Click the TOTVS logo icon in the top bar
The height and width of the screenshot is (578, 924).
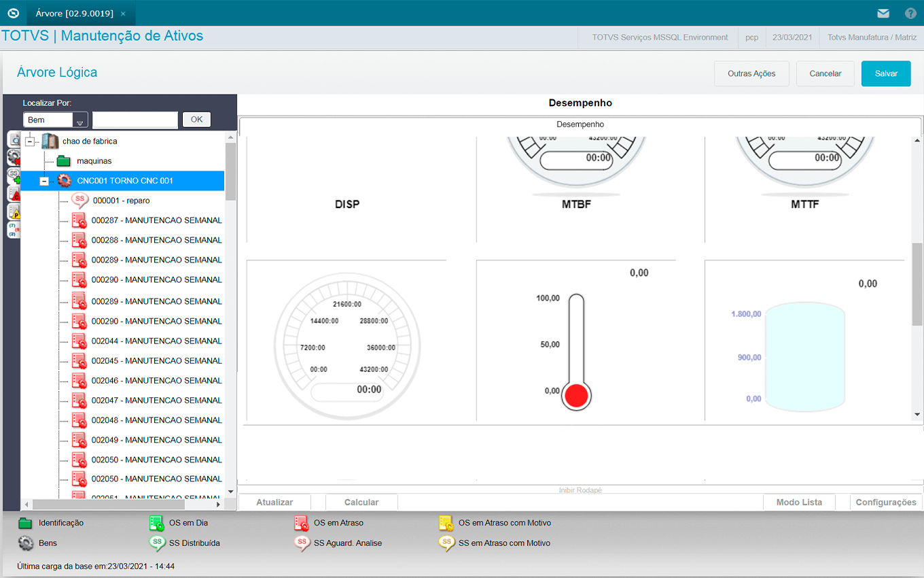(x=13, y=13)
